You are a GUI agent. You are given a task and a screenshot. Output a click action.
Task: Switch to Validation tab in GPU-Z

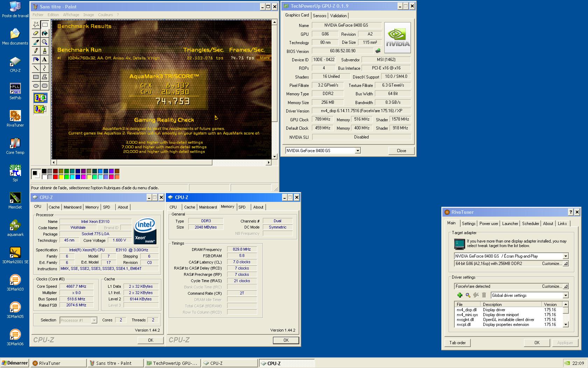(338, 16)
